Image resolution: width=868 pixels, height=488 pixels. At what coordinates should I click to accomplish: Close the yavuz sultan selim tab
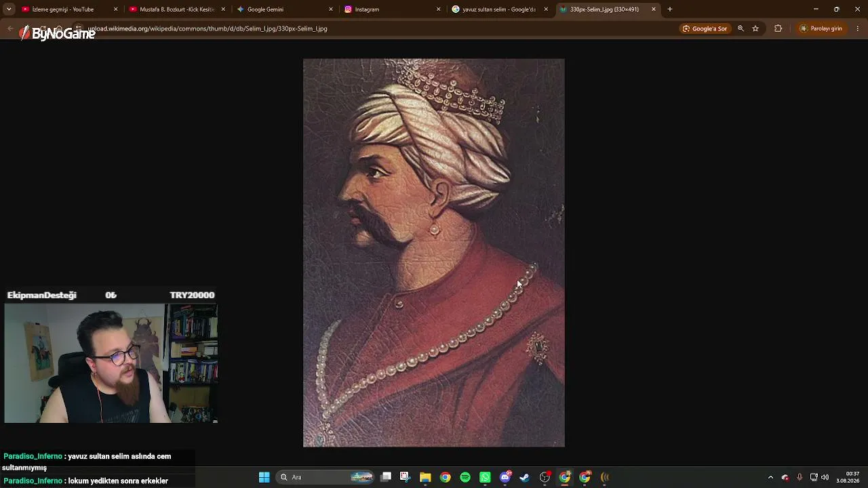coord(546,9)
